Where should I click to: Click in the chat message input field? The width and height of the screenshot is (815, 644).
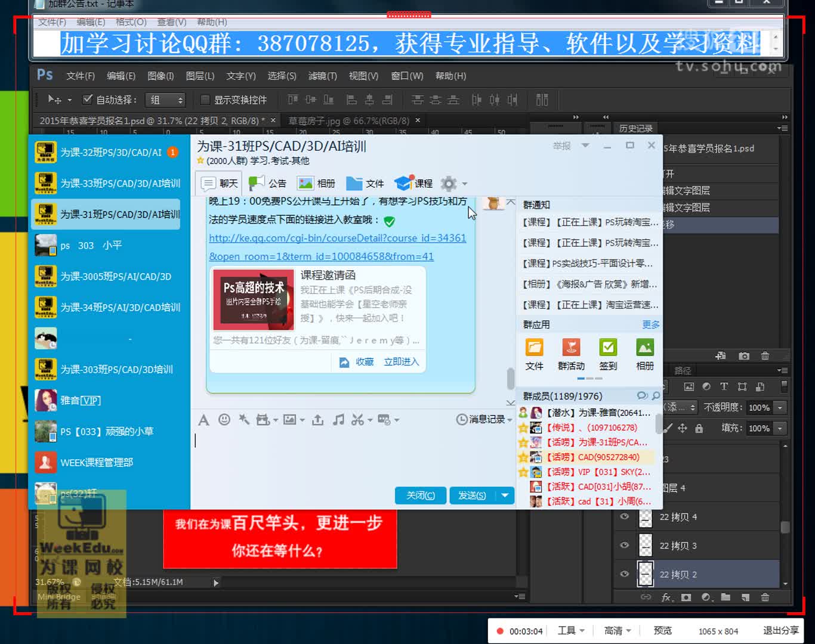[x=352, y=456]
